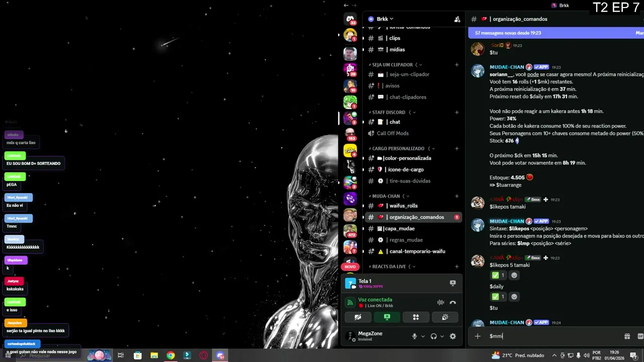Open microphone input options chevron
644x362 pixels.
click(423, 336)
